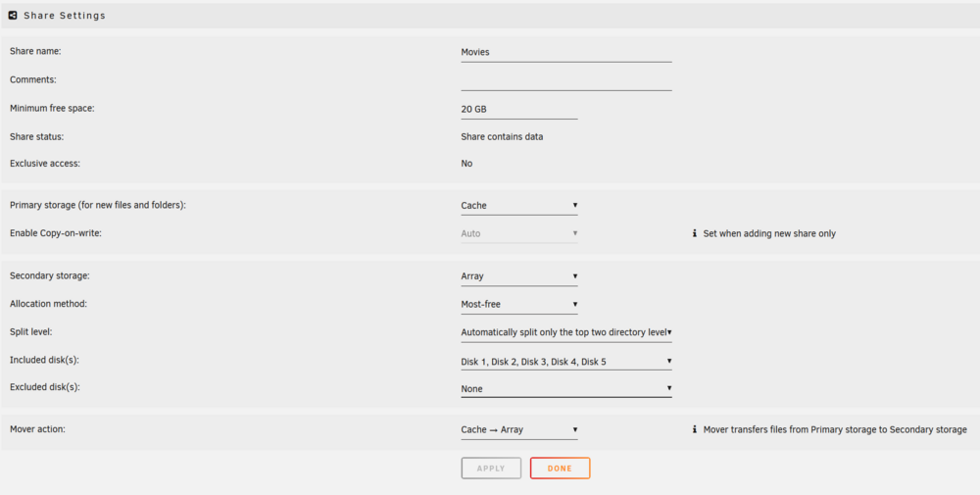Open the Excluded disk(s) dropdown
The height and width of the screenshot is (495, 980).
[566, 389]
